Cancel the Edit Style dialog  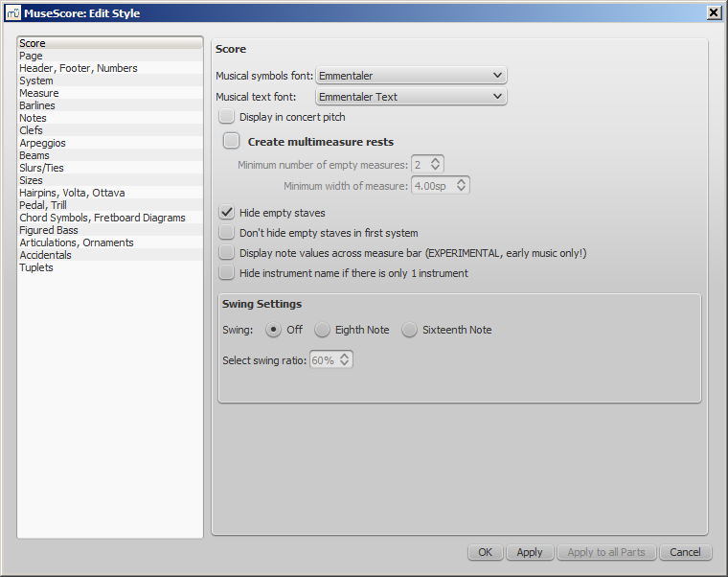(685, 552)
